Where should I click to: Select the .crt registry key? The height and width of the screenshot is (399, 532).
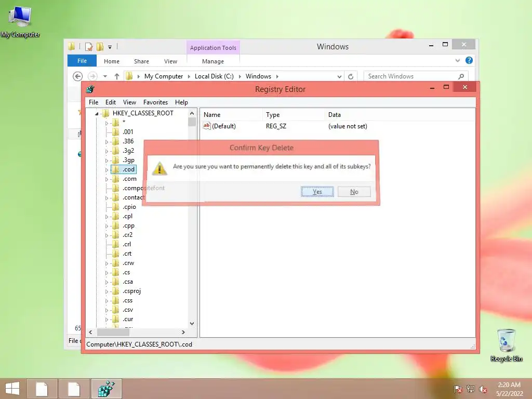click(127, 254)
